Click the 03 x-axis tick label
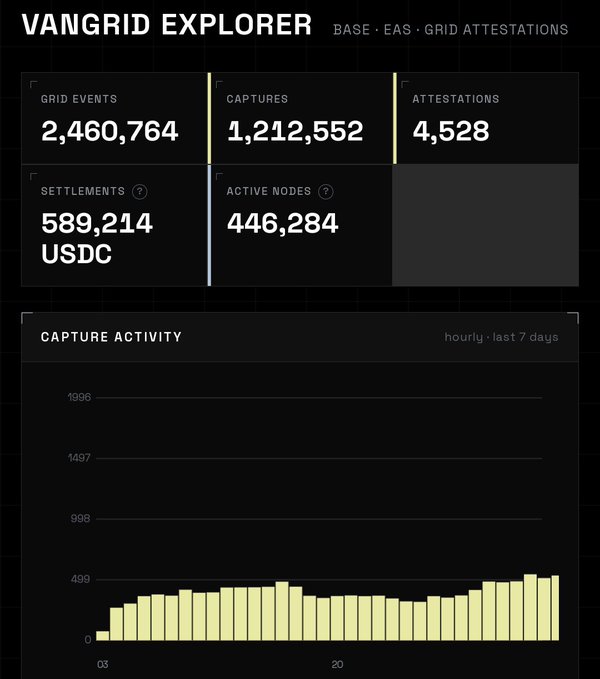Viewport: 600px width, 679px height. [103, 664]
